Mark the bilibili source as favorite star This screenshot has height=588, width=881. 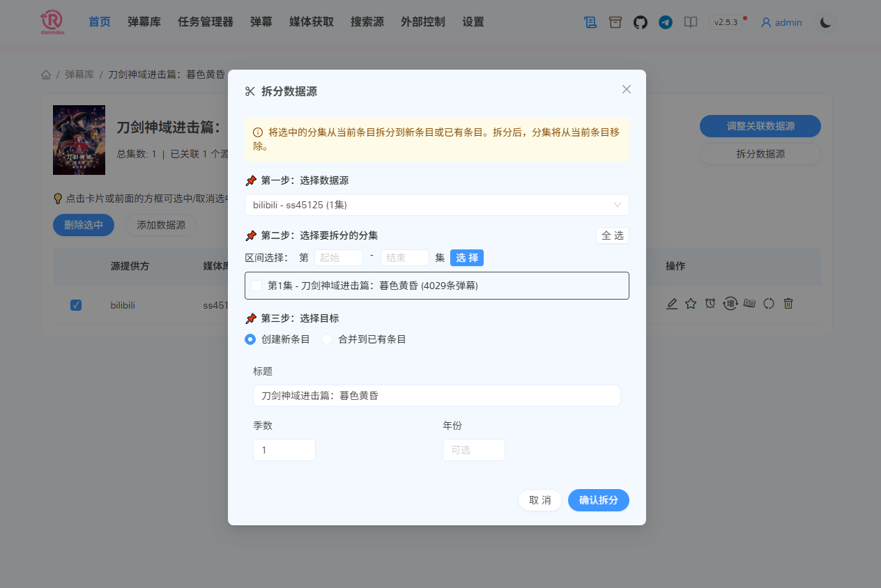coord(691,303)
